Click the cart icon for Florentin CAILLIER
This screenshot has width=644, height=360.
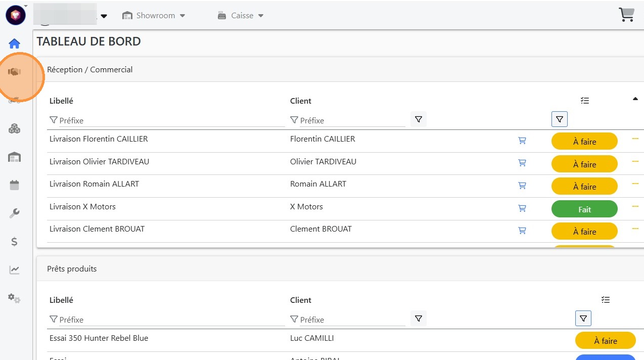pyautogui.click(x=522, y=141)
